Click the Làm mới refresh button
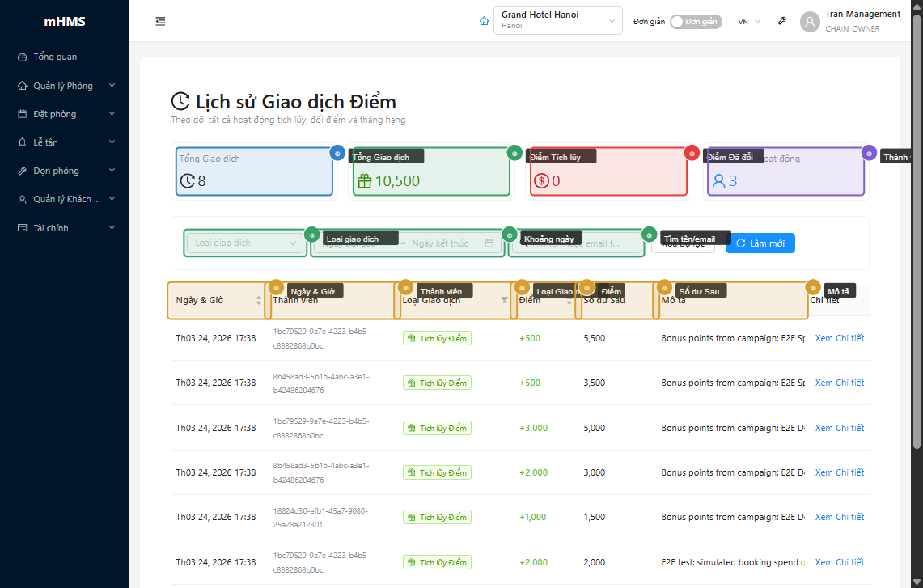Viewport: 923px width, 588px height. point(760,243)
